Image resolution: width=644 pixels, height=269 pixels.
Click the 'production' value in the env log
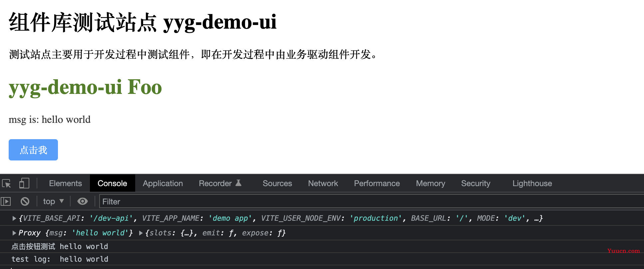376,218
